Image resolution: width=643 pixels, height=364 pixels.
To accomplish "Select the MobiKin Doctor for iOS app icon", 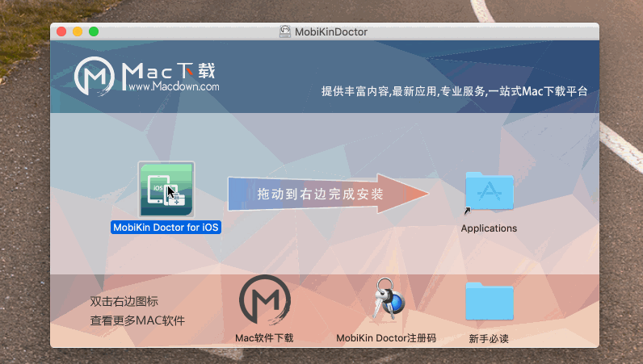I will pyautogui.click(x=166, y=190).
